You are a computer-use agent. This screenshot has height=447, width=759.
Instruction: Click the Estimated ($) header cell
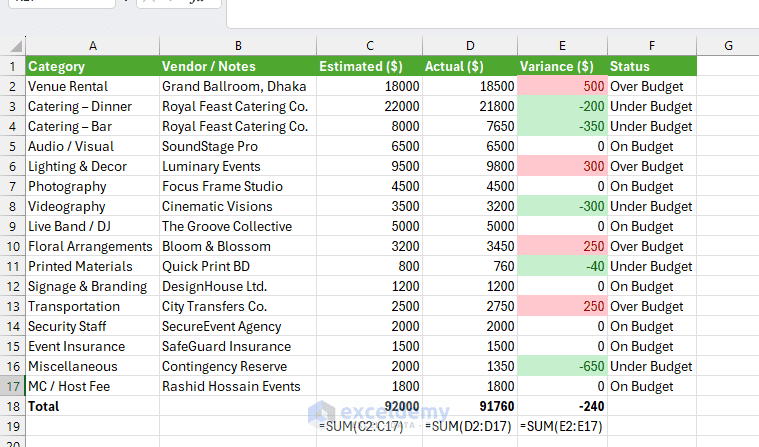[369, 66]
